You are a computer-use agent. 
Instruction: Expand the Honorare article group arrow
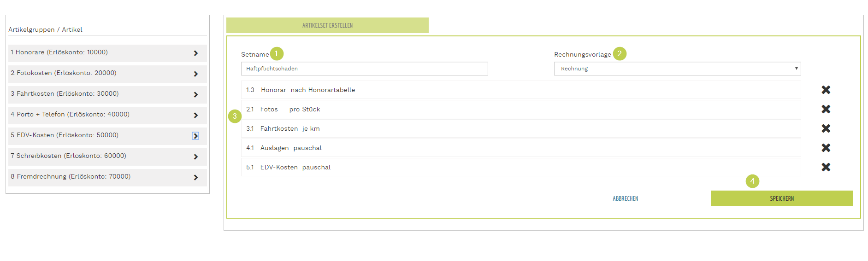tap(196, 53)
